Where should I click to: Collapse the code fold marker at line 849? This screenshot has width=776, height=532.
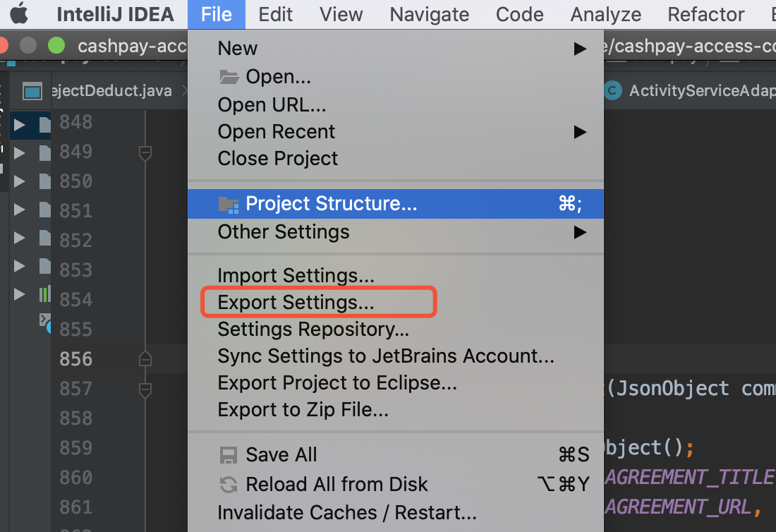point(145,152)
